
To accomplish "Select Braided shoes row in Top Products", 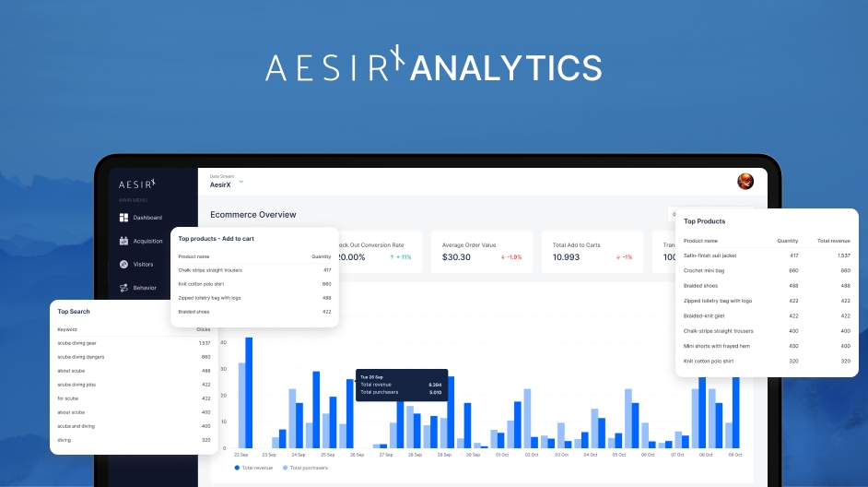I will point(767,285).
